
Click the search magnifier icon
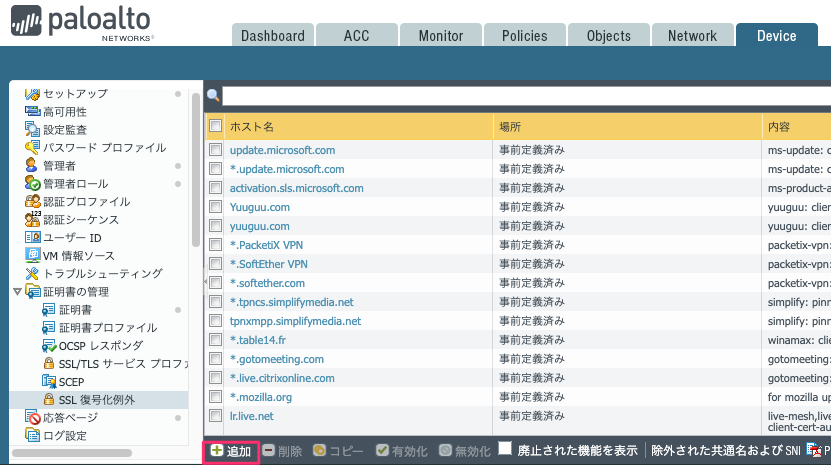click(x=213, y=95)
